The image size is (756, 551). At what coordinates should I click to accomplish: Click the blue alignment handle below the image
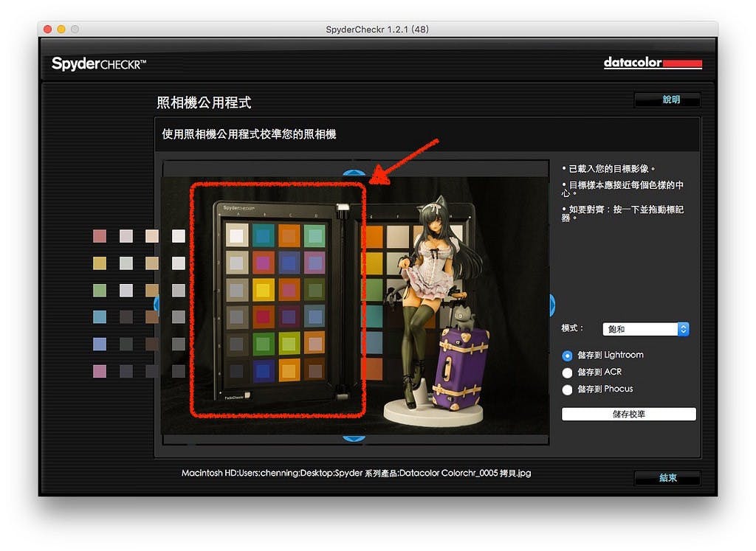354,438
